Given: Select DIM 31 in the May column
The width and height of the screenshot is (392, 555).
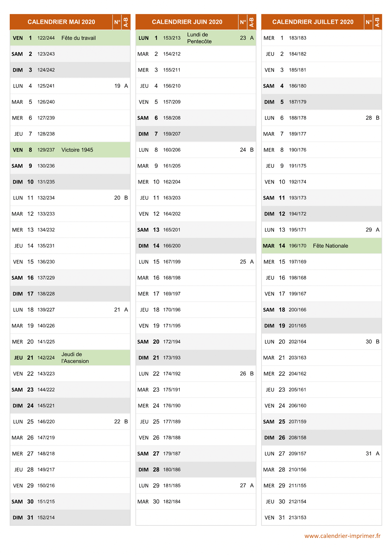Looking at the screenshot, I should coord(70,518).
